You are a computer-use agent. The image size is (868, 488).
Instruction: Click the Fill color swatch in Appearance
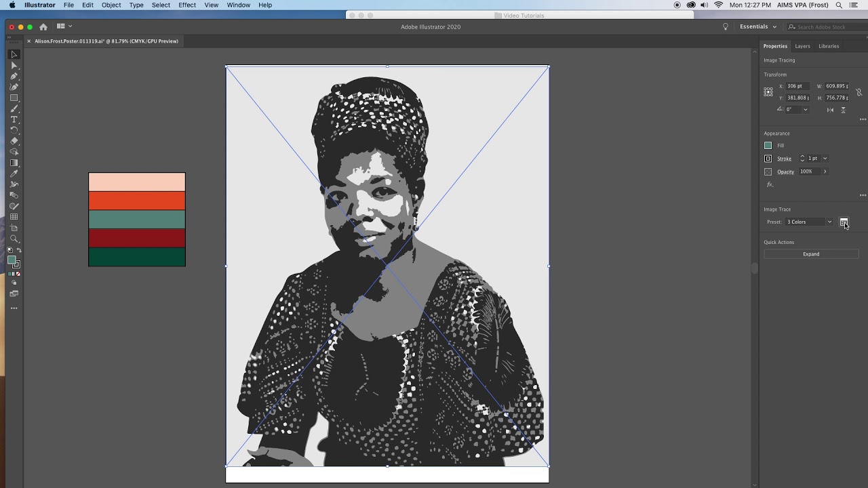point(768,146)
